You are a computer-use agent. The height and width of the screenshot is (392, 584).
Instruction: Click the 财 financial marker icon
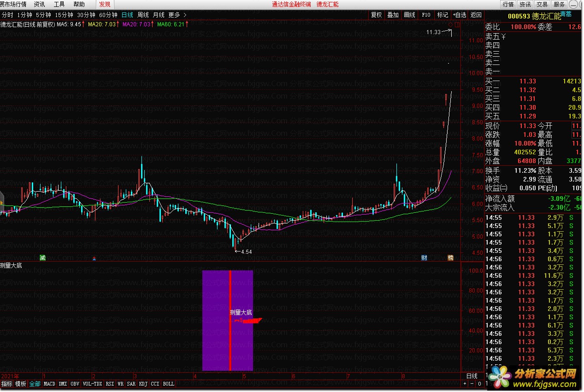click(x=425, y=257)
